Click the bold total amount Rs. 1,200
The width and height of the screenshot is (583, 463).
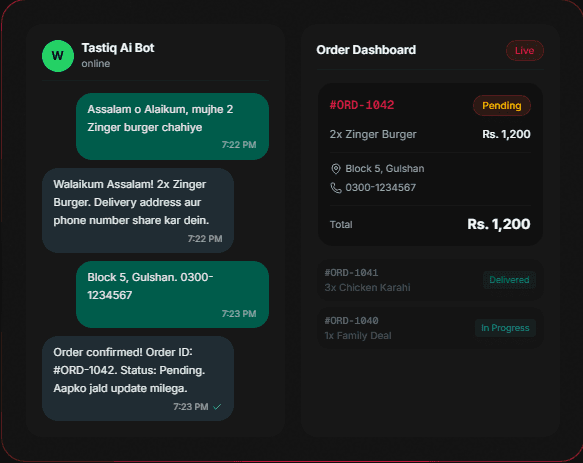[499, 224]
